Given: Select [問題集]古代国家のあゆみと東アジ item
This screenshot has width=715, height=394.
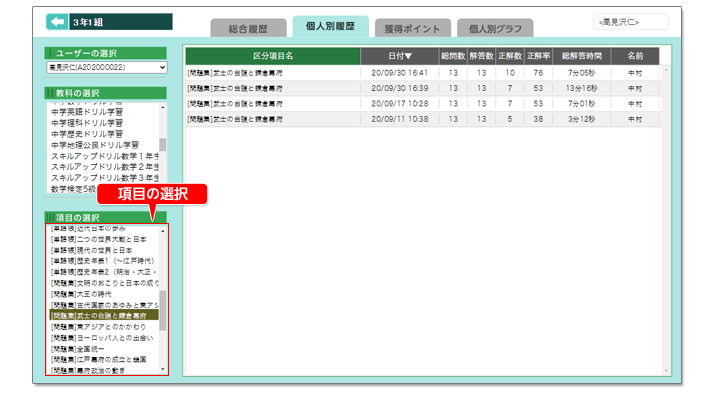Looking at the screenshot, I should click(x=104, y=305).
